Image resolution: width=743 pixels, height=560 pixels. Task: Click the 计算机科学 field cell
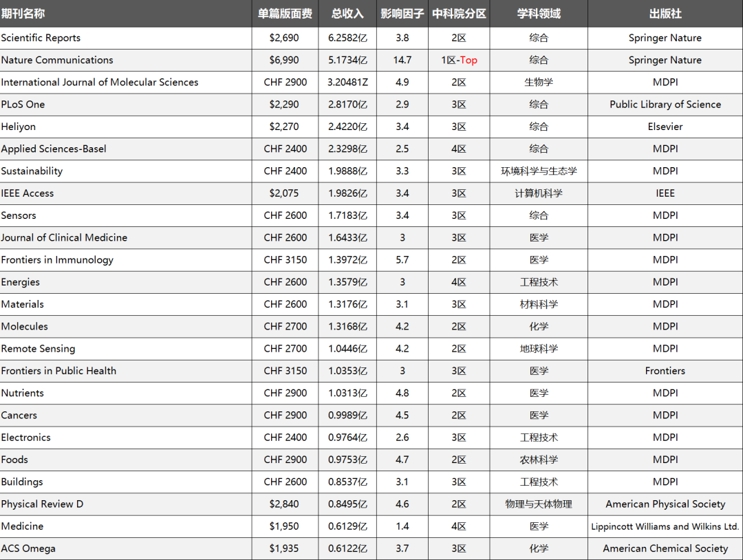(x=539, y=193)
